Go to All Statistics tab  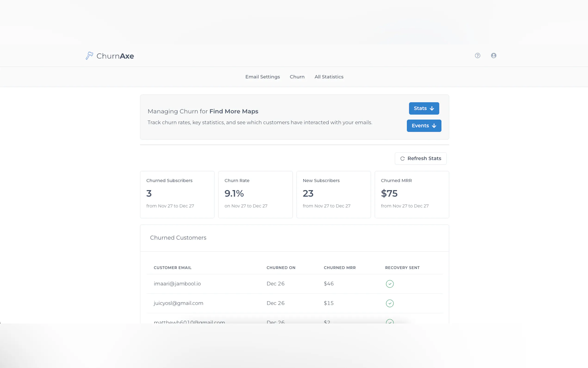pyautogui.click(x=329, y=77)
